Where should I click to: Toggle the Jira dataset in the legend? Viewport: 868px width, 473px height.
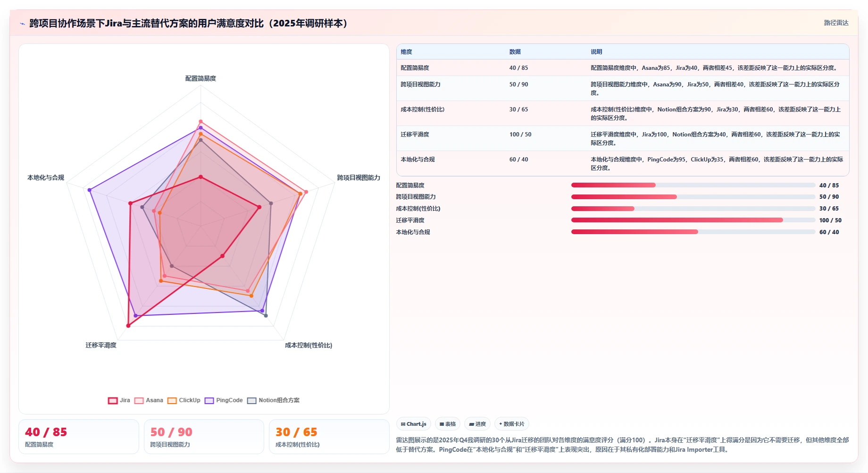[119, 400]
